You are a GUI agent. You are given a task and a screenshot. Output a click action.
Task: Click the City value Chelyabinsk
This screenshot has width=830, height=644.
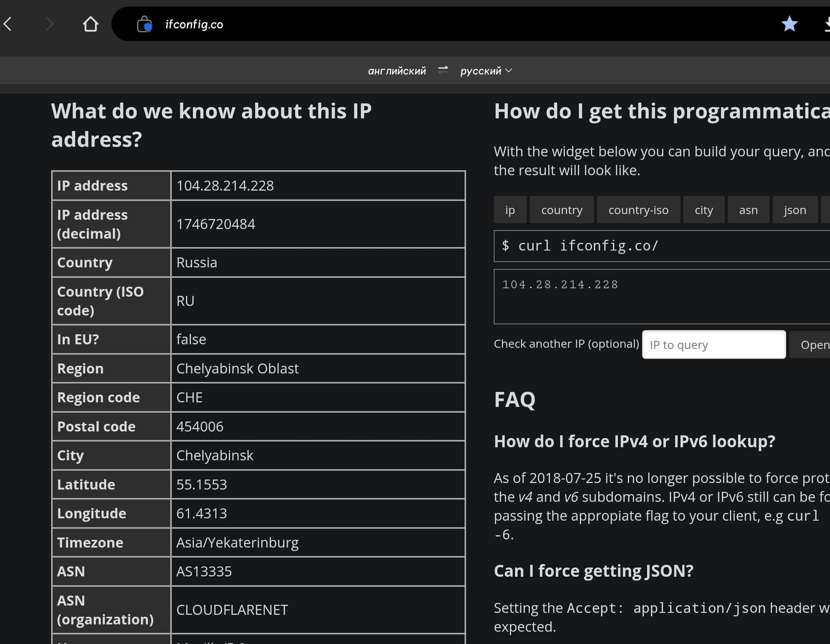coord(215,456)
